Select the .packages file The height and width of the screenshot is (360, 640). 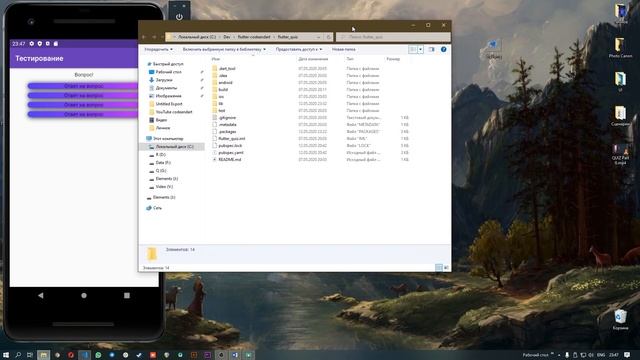[x=227, y=131]
